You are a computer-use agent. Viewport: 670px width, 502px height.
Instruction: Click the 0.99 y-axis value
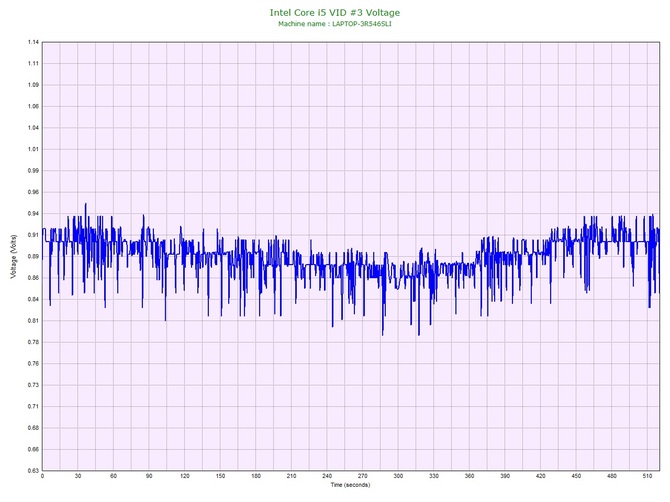(33, 170)
